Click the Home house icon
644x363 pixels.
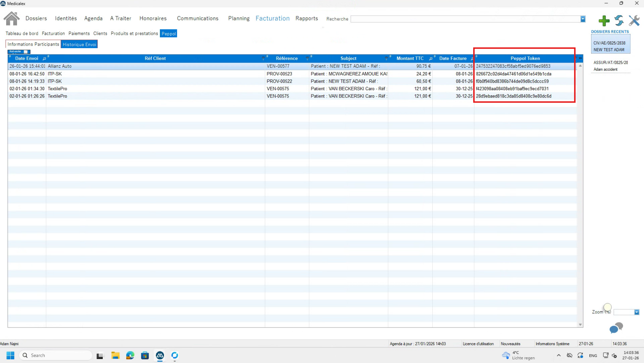tap(12, 18)
